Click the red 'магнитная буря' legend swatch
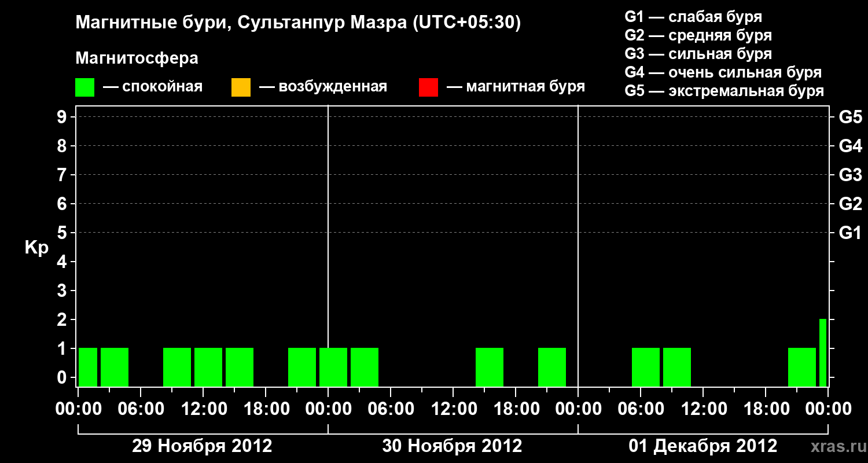This screenshot has height=463, width=868. tap(428, 87)
